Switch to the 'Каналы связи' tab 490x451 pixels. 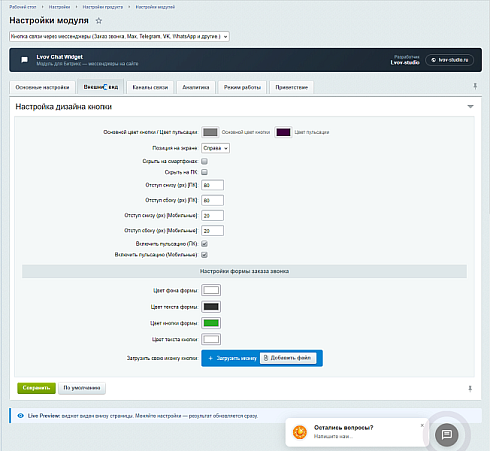150,87
